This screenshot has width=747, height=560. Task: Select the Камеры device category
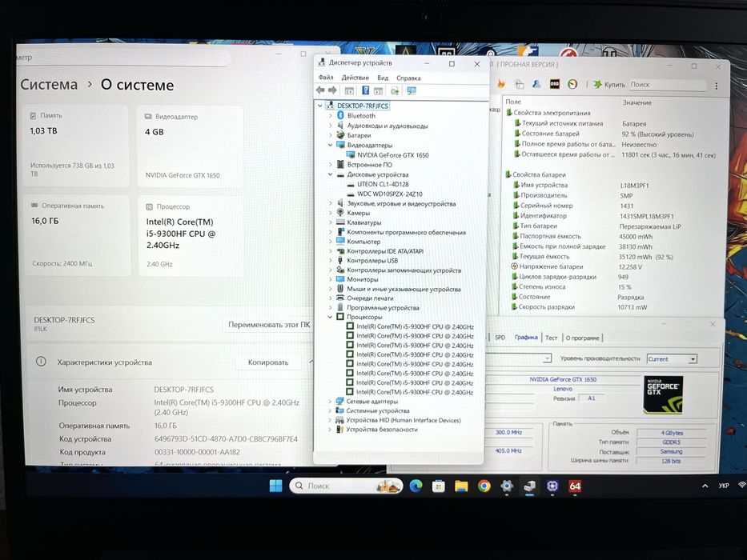(358, 213)
